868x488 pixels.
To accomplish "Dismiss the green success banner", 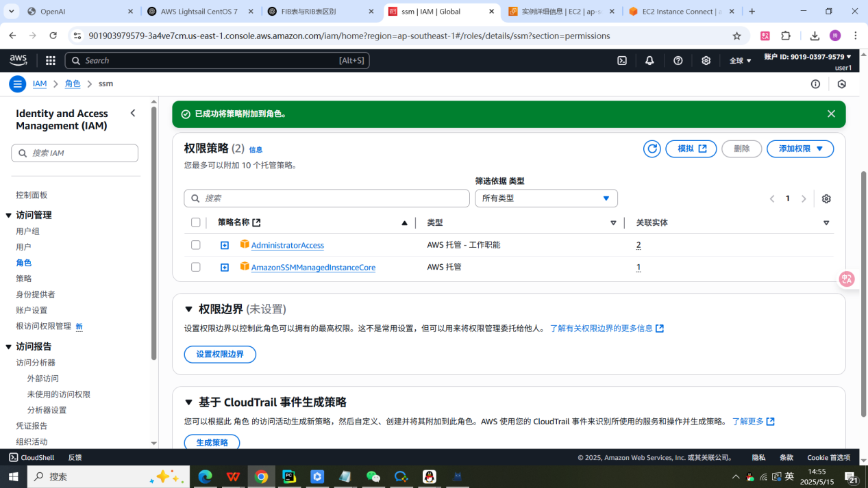I will pos(831,114).
